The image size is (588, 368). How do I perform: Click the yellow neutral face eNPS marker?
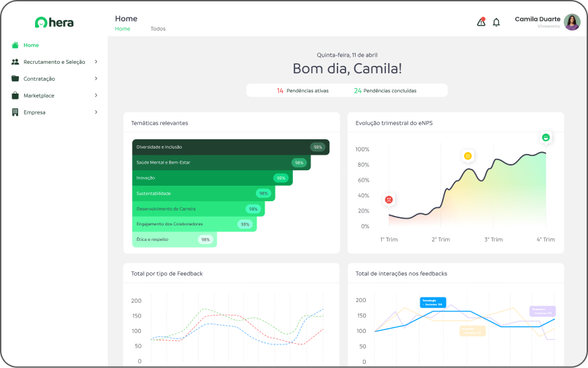pos(467,156)
